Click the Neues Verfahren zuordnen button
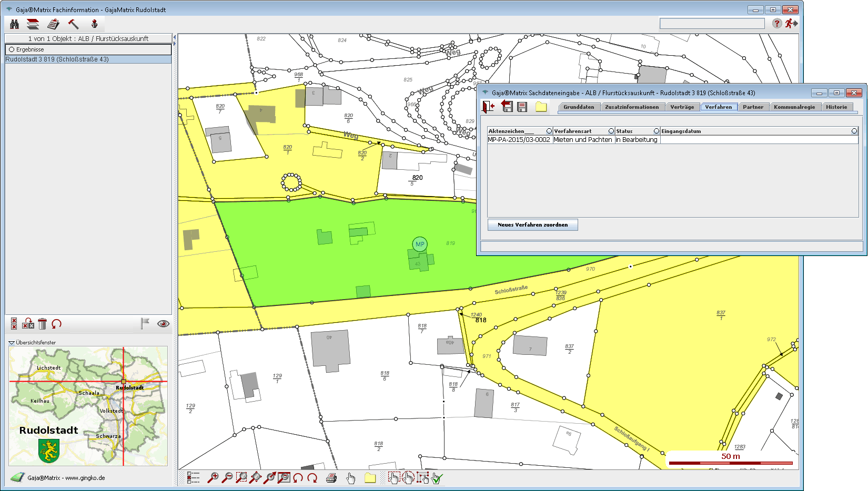868x491 pixels. pyautogui.click(x=532, y=225)
